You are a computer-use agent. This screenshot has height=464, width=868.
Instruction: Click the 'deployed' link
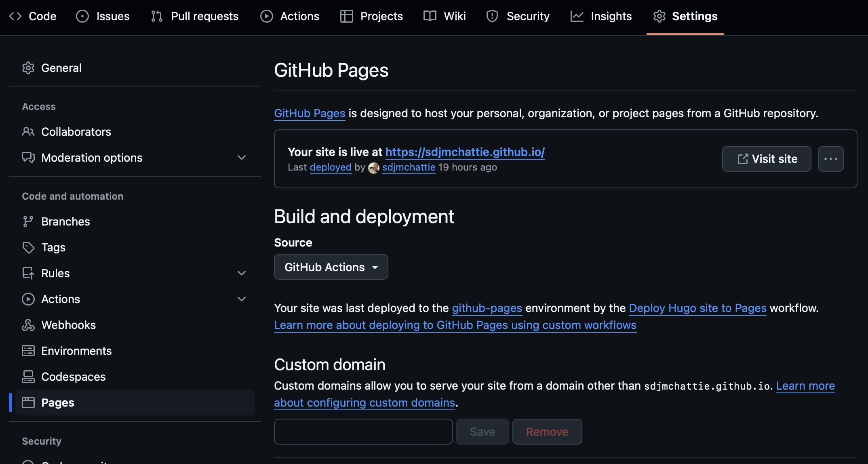[x=331, y=167]
